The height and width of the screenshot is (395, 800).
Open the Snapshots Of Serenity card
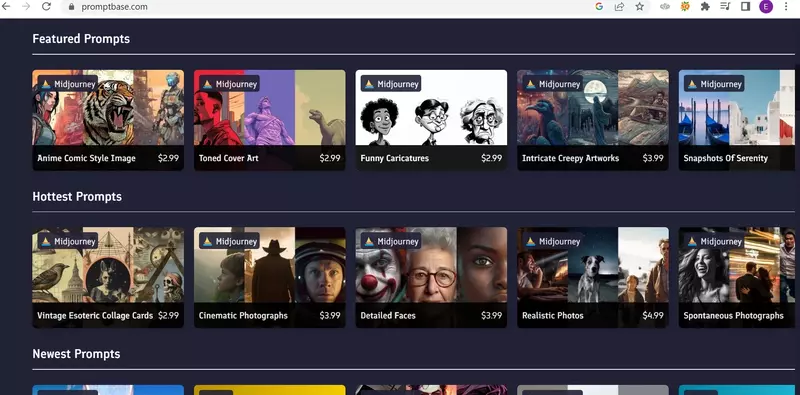click(737, 120)
